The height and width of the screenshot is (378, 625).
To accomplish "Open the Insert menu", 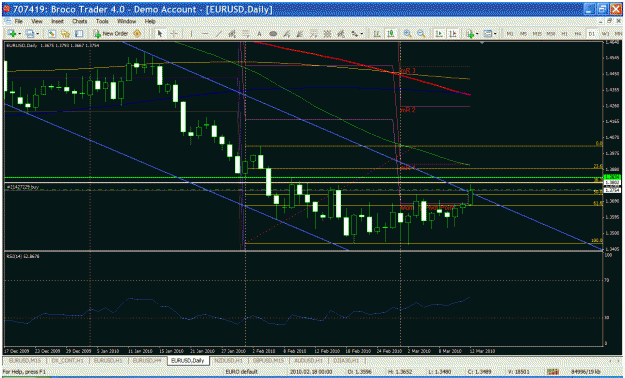I will [57, 21].
